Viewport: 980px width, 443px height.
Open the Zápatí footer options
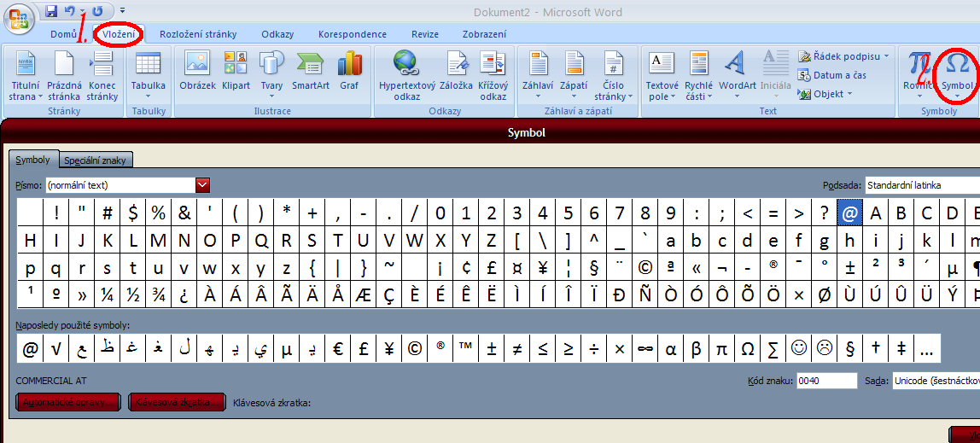(x=573, y=76)
